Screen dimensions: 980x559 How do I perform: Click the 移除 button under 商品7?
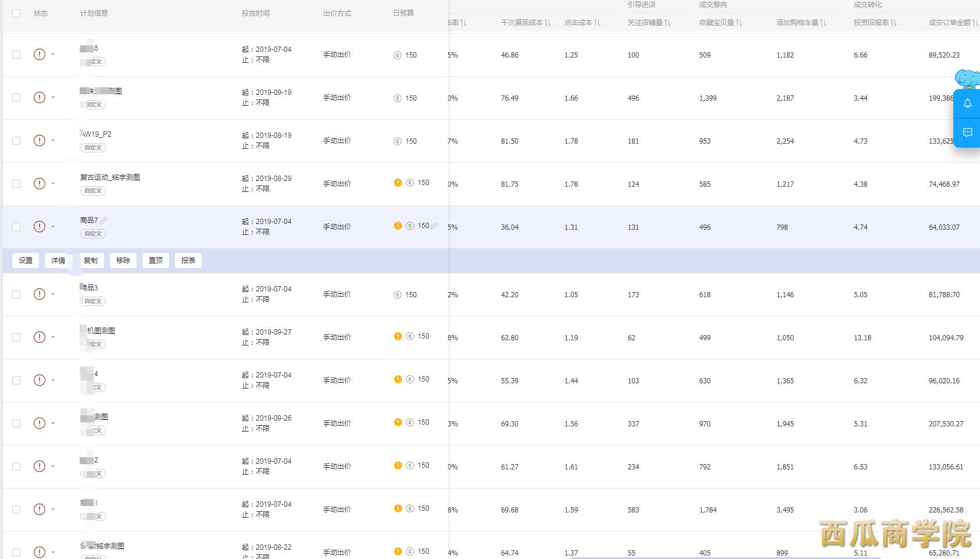(123, 261)
